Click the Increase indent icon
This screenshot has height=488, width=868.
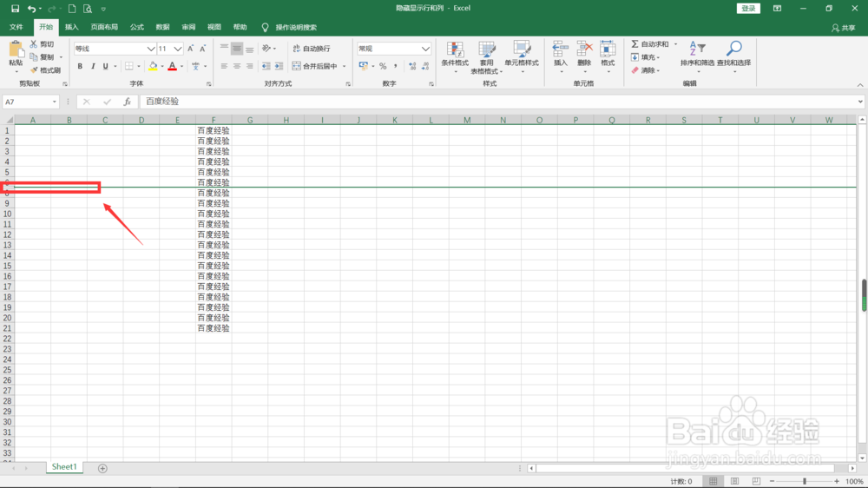click(279, 66)
